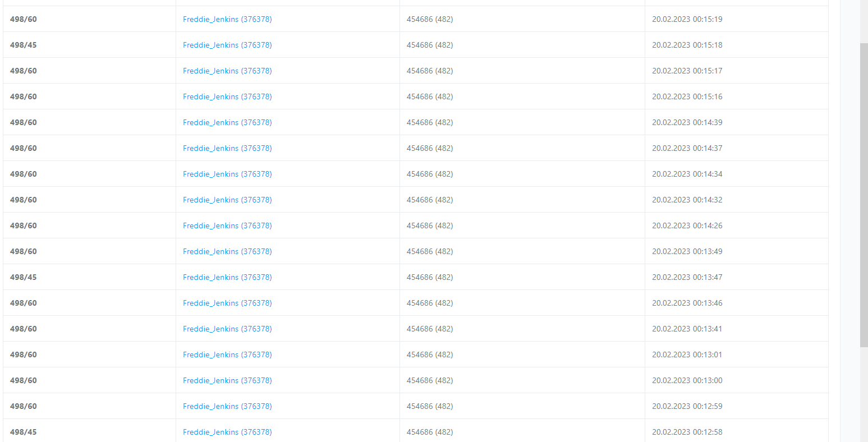Click the timestamp 20.02.2023 00:14:39
This screenshot has width=868, height=442.
click(687, 122)
